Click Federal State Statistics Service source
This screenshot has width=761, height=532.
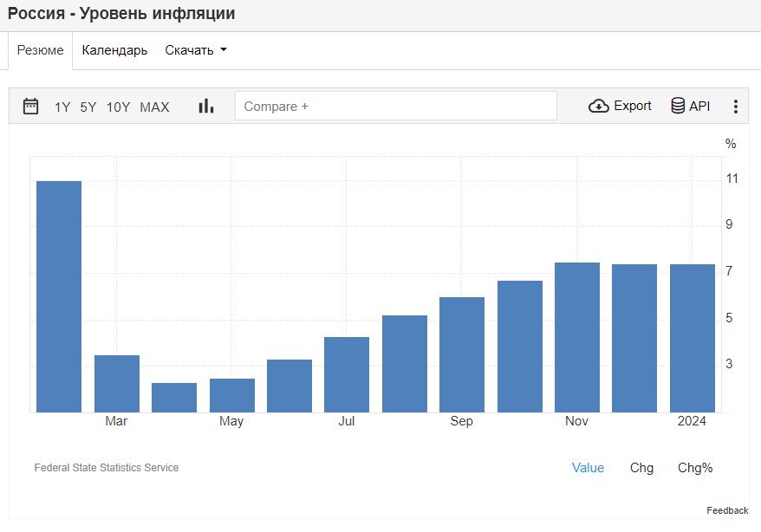[x=107, y=468]
